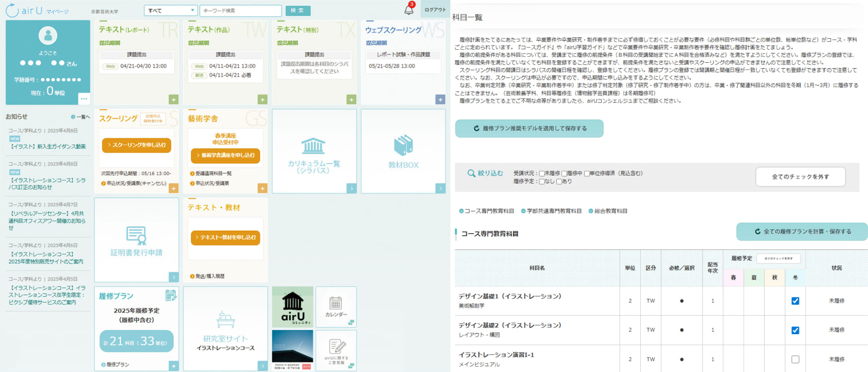Click テキスト・教材を申し込む orange button
This screenshot has height=372, width=868.
tap(226, 238)
